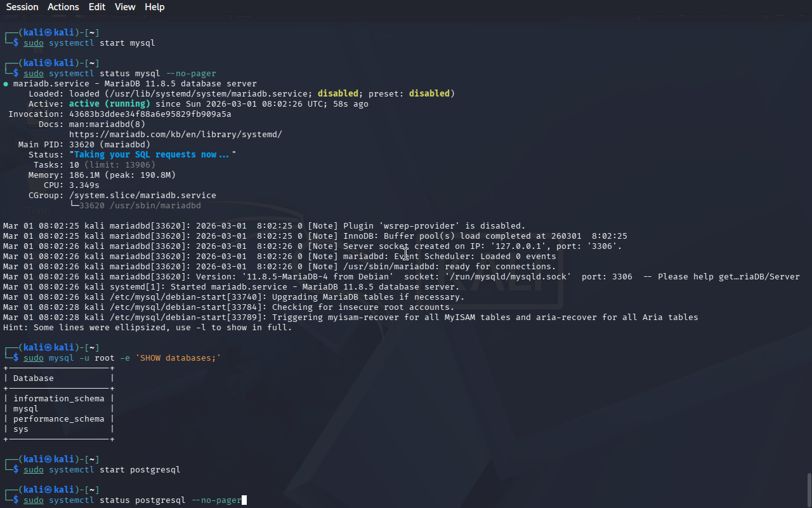Open the Edit menu
Screen dimensions: 812x508
(97, 7)
